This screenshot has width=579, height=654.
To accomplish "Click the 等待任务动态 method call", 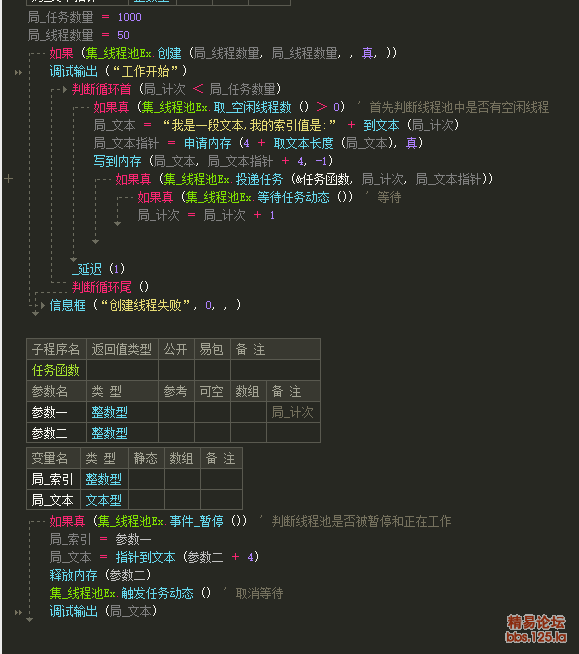I will [293, 197].
